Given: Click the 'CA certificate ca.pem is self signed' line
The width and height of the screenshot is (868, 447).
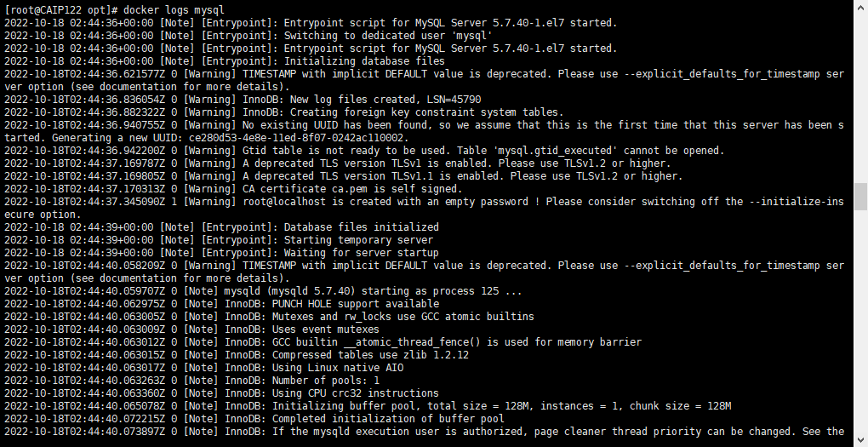Looking at the screenshot, I should [233, 188].
